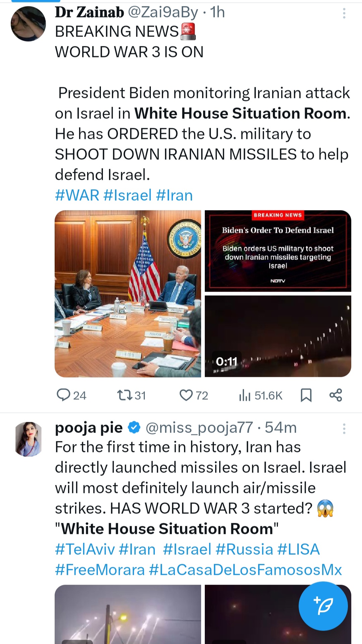Open the #Russia hashtag
362x644 pixels.
click(x=244, y=549)
